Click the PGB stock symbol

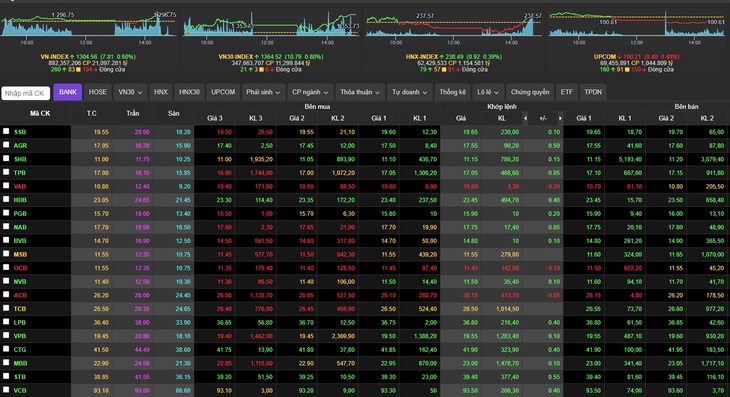click(20, 213)
